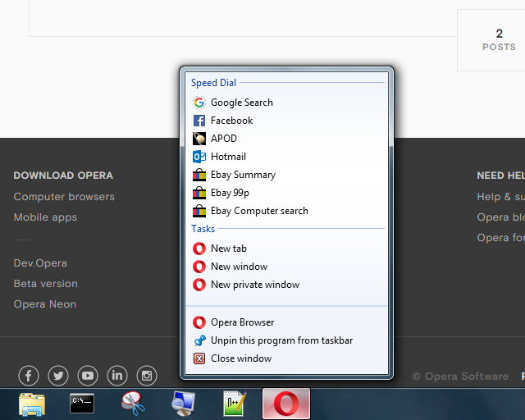Click the Hotmail Outlook icon

pyautogui.click(x=199, y=157)
